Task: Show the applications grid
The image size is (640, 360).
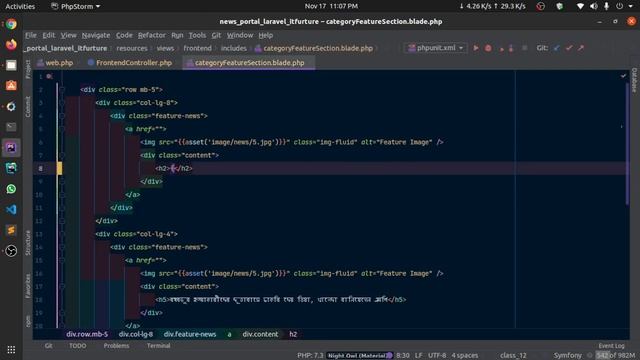Action: pyautogui.click(x=11, y=350)
